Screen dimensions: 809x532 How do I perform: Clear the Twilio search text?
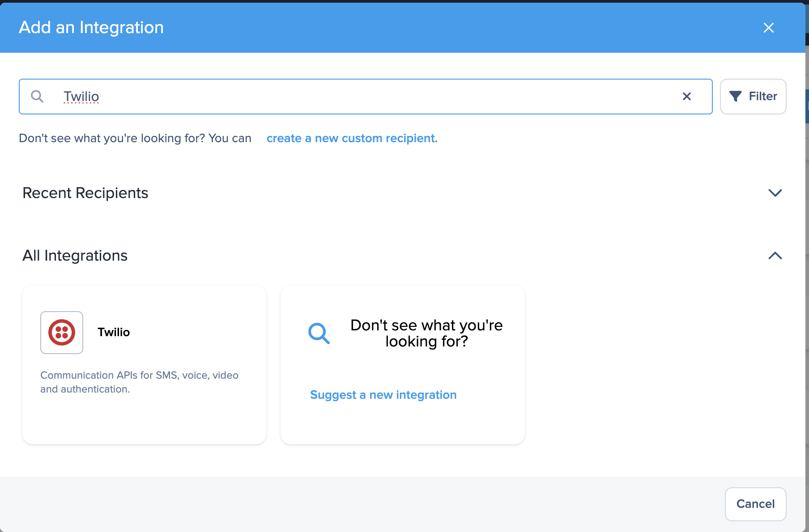coord(686,97)
